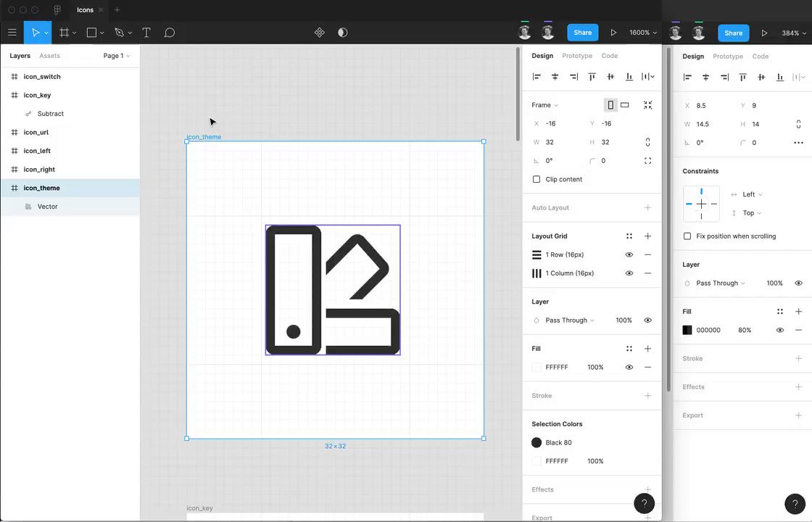Toggle FFFFFF fill visibility eye
Viewport: 812px width, 522px height.
point(629,368)
